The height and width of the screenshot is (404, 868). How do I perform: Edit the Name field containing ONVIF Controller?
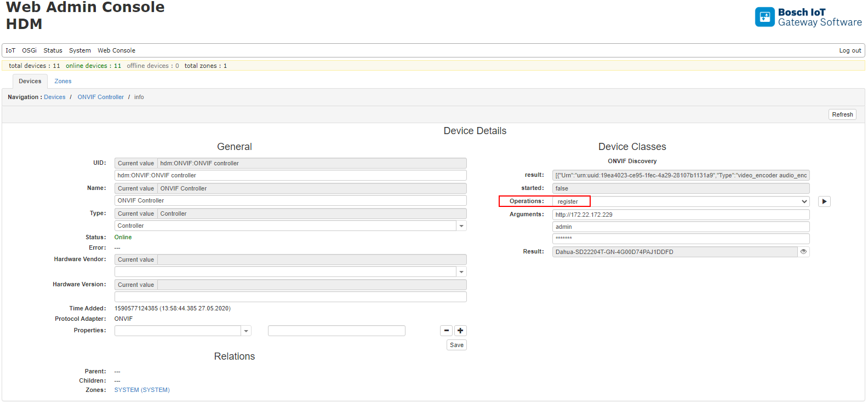(x=290, y=200)
